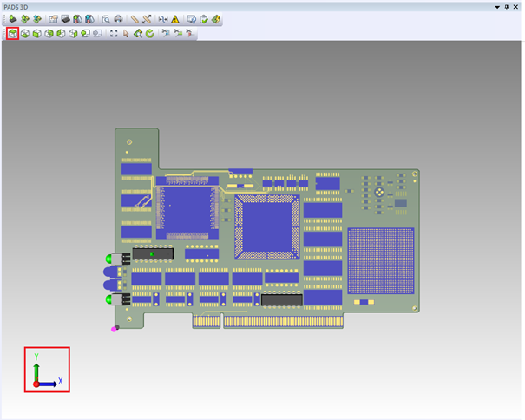525x420 pixels.
Task: Click the second chip with blue marker icon
Action: [89, 19]
